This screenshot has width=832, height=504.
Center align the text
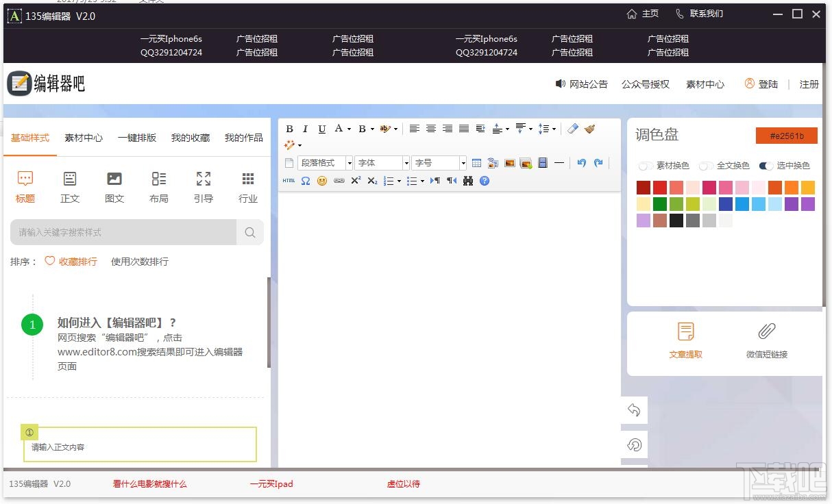point(430,129)
